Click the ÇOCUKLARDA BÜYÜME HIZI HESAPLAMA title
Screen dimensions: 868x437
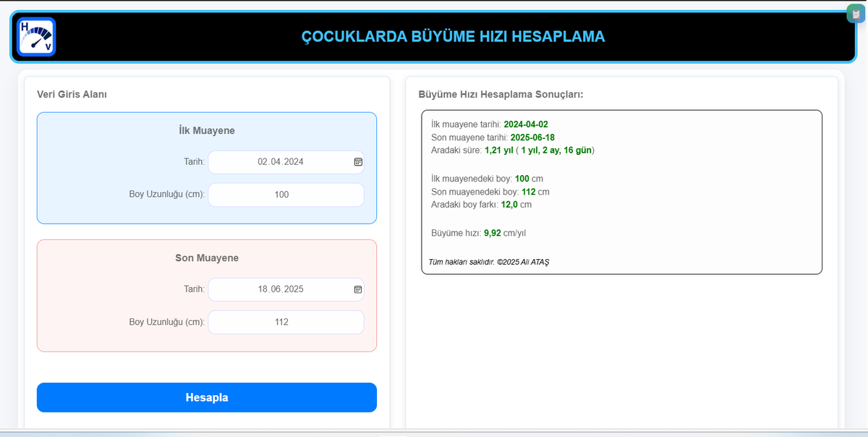click(455, 37)
